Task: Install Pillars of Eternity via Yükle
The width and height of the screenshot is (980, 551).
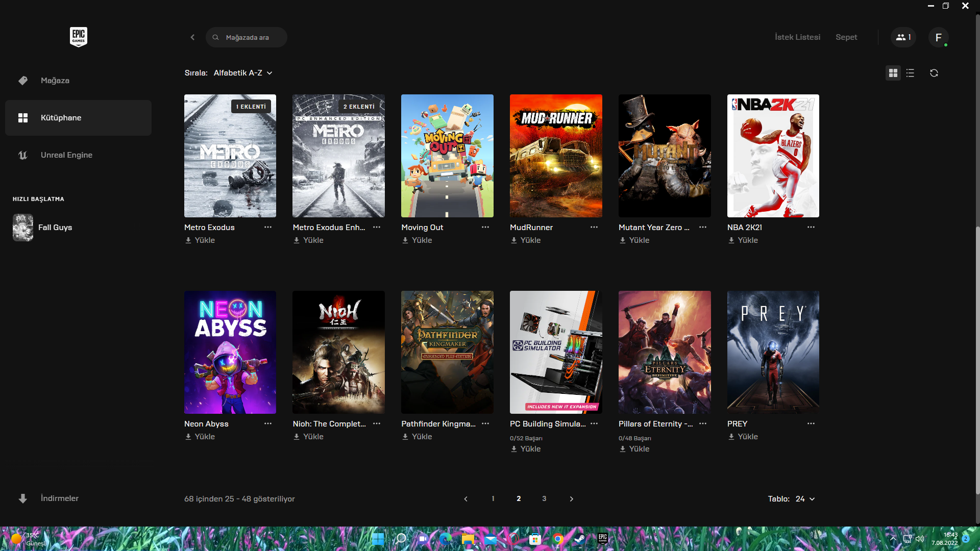Action: pyautogui.click(x=634, y=449)
